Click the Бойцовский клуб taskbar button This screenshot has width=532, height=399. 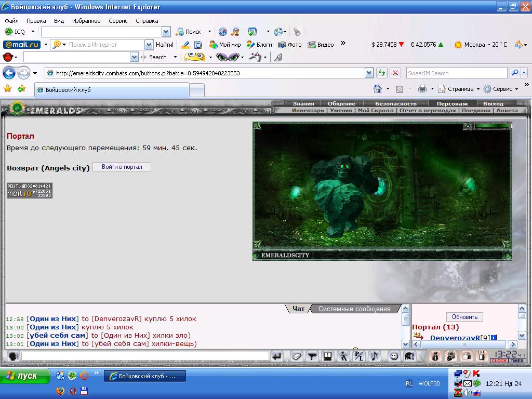click(x=144, y=376)
